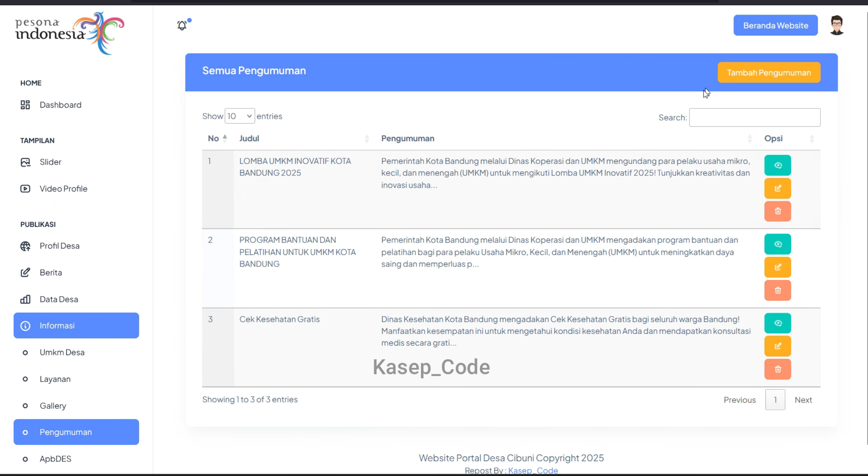This screenshot has width=868, height=476.
Task: View the Cek Kesehatan Gratis announcement
Action: (777, 323)
